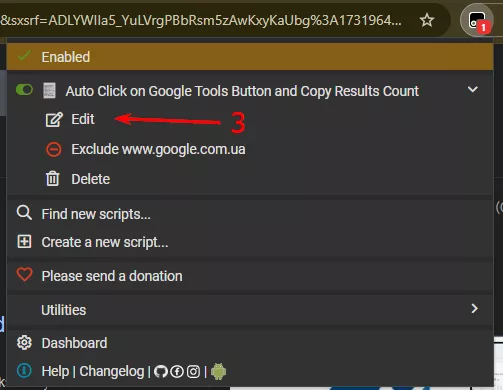Toggle the green Enabled checkmark entry
This screenshot has height=390, width=503.
click(250, 57)
